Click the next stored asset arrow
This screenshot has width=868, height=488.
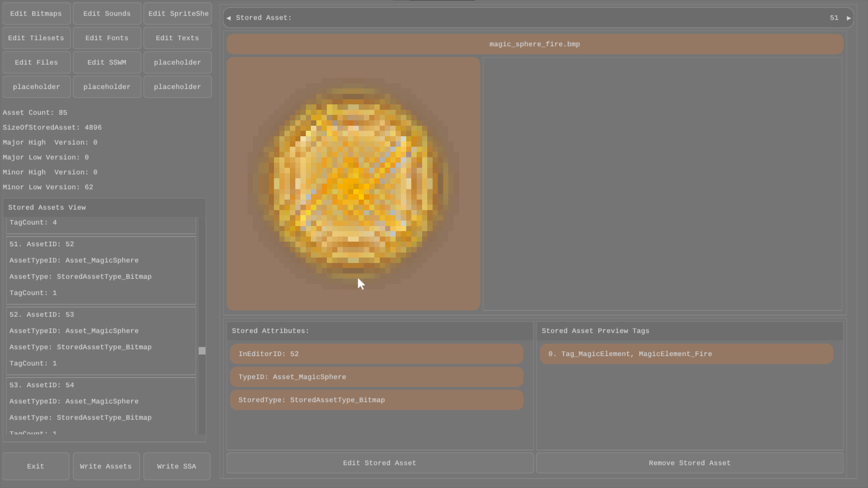pos(849,18)
